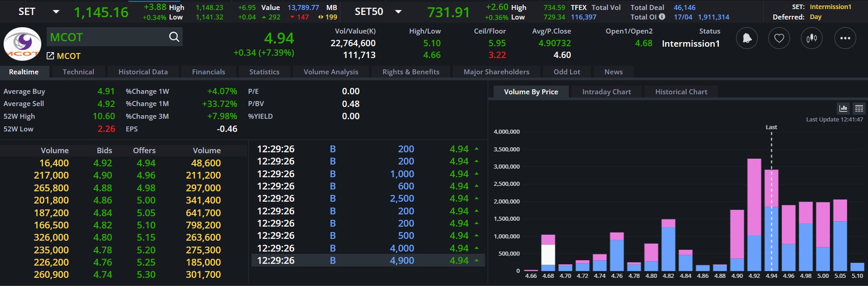Click the Offers column header

(144, 150)
